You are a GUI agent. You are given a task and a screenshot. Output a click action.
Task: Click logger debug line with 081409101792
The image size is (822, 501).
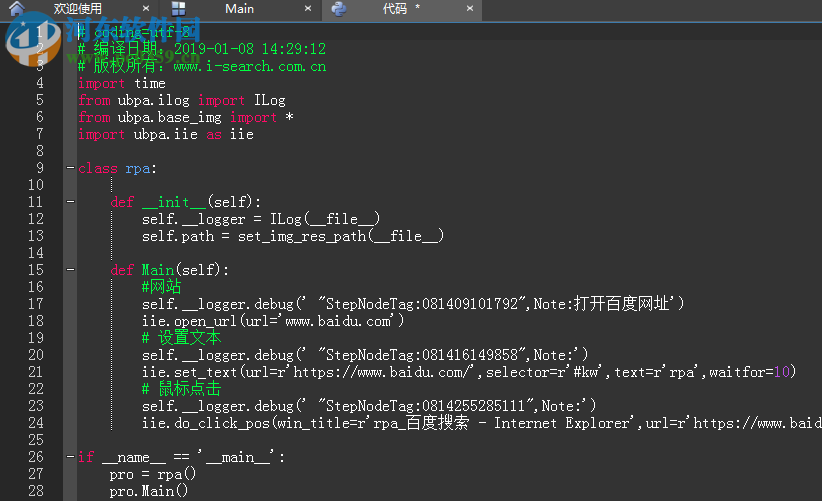tap(413, 304)
